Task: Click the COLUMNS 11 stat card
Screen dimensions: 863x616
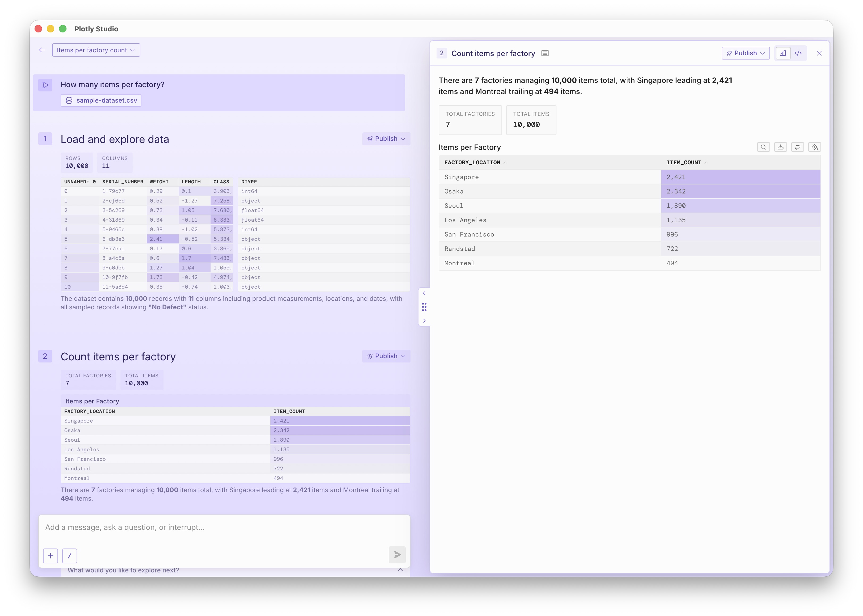Action: [x=115, y=162]
